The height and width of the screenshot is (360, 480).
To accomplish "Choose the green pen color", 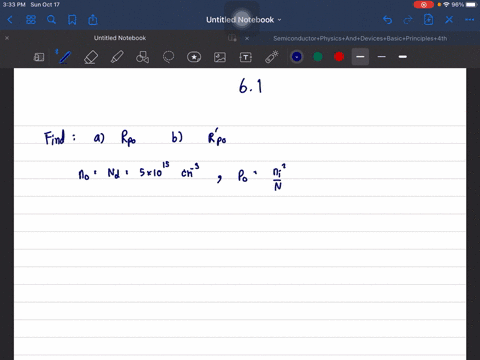I will pyautogui.click(x=318, y=57).
